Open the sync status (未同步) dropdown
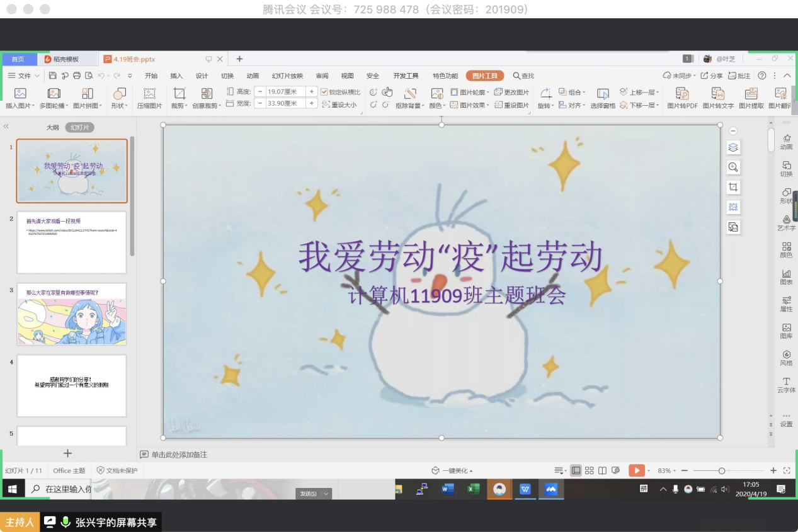798x532 pixels. (x=680, y=76)
